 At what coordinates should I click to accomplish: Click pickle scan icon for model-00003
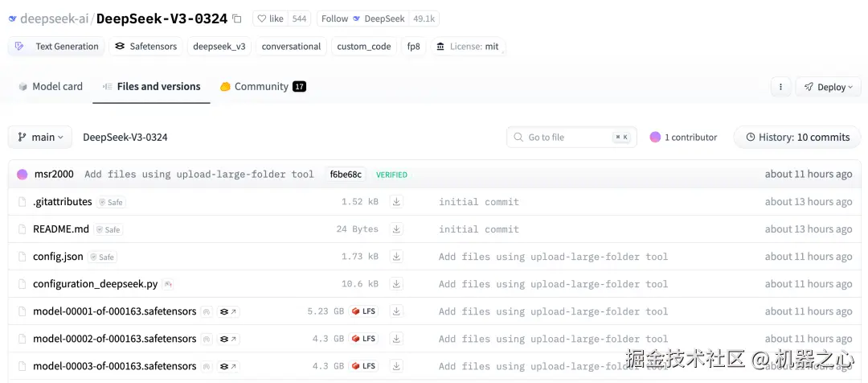coord(207,366)
